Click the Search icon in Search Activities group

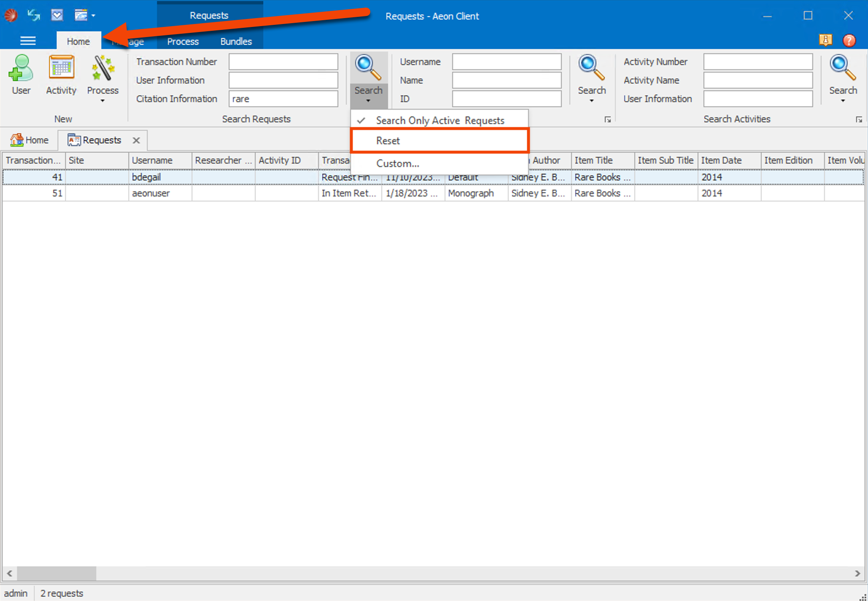(x=841, y=67)
